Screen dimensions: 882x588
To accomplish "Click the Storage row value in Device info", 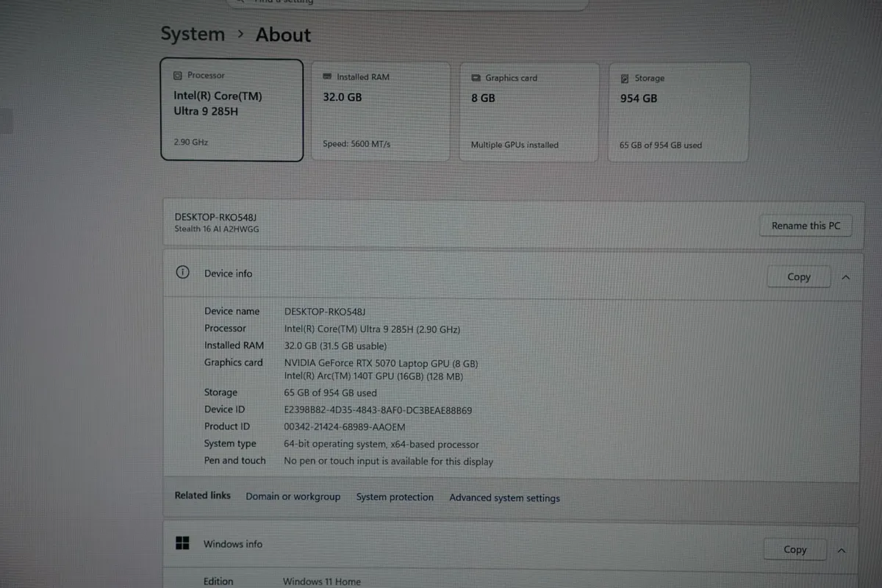I will (x=331, y=393).
